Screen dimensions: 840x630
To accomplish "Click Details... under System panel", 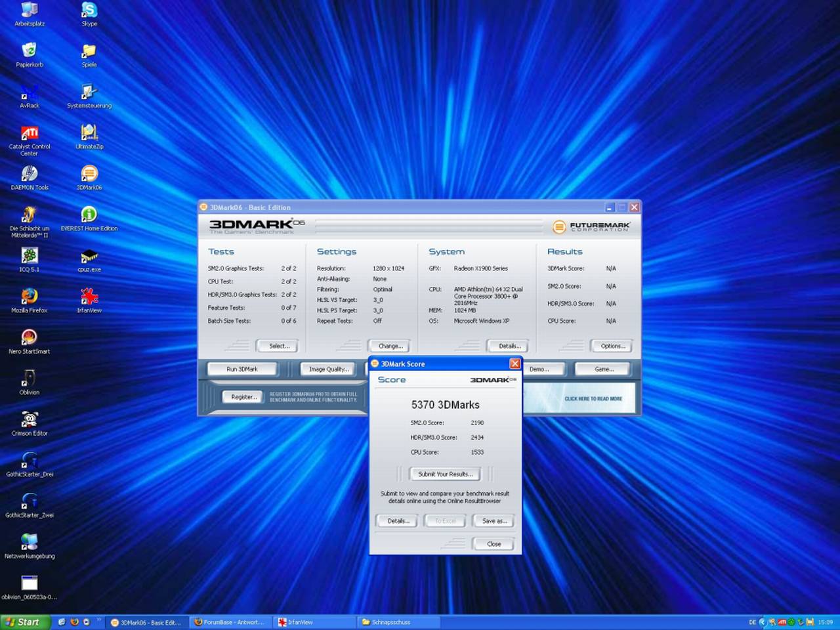I will pos(509,346).
